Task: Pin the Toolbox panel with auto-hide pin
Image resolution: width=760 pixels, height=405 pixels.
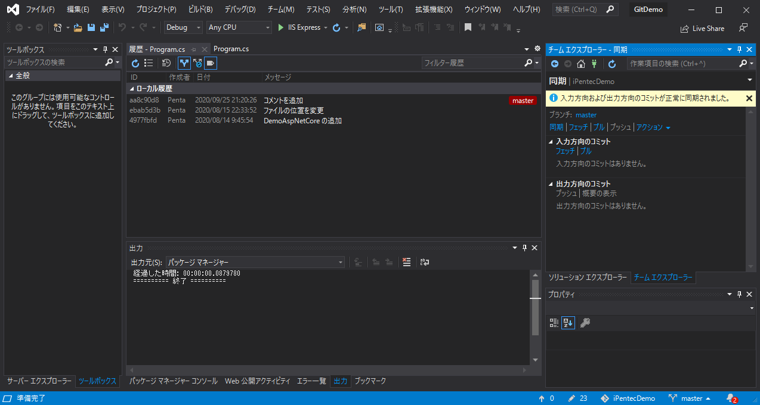Action: [105, 49]
